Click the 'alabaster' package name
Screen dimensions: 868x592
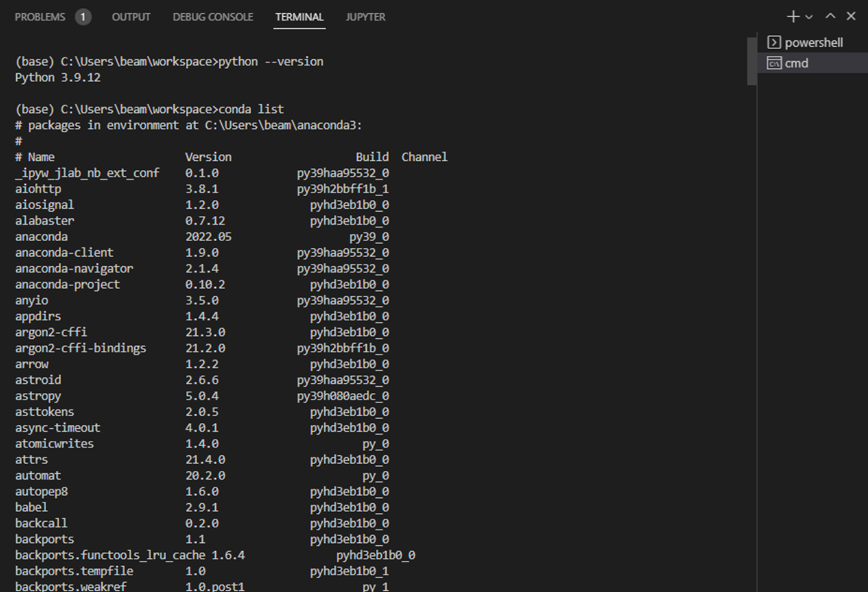44,220
